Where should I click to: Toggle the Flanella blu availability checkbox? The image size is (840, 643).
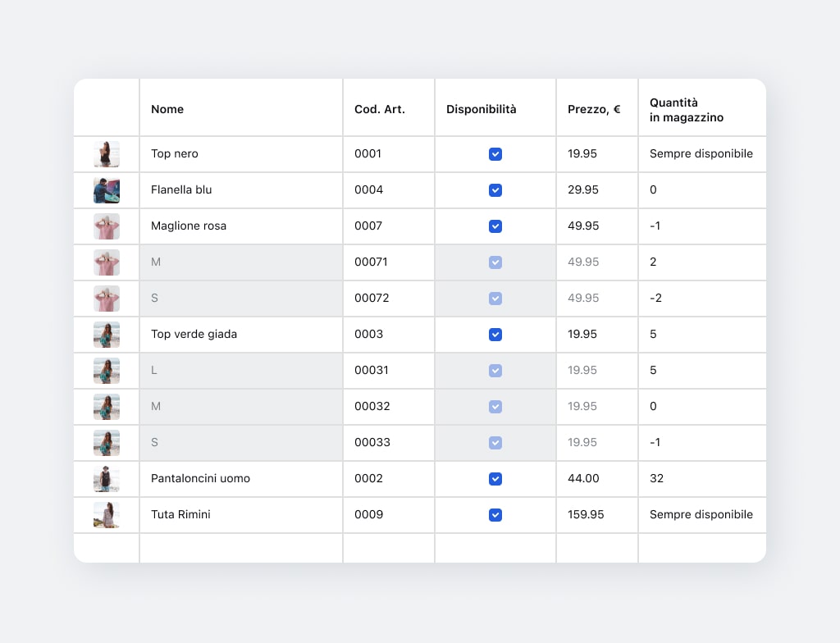(x=495, y=190)
